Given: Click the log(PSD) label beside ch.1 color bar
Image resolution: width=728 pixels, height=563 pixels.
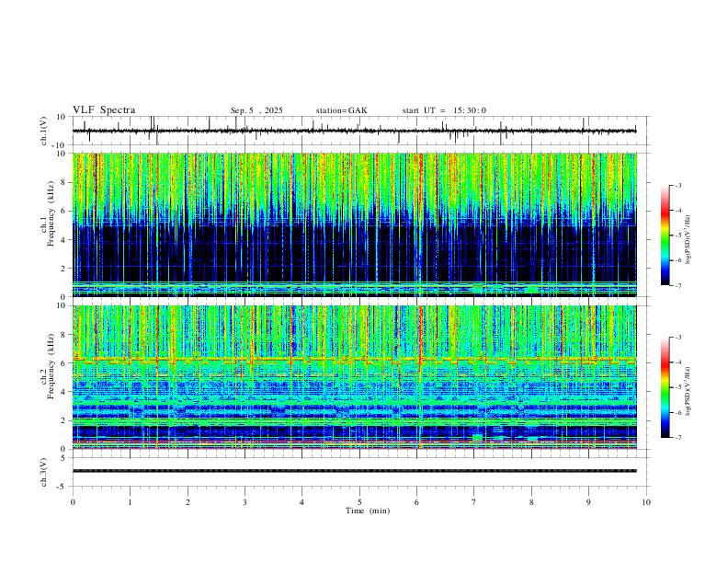Looking at the screenshot, I should tap(688, 240).
